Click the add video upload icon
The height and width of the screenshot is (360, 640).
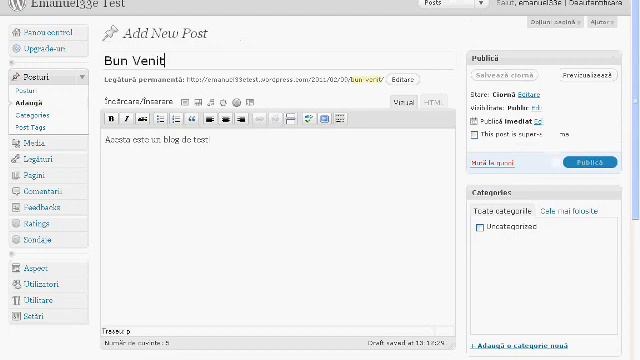point(198,102)
